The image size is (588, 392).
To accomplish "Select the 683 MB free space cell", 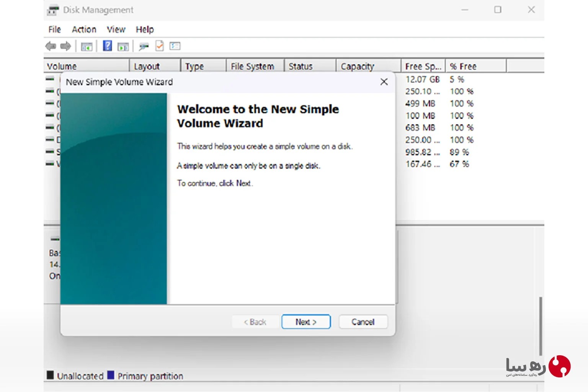I will tap(420, 127).
